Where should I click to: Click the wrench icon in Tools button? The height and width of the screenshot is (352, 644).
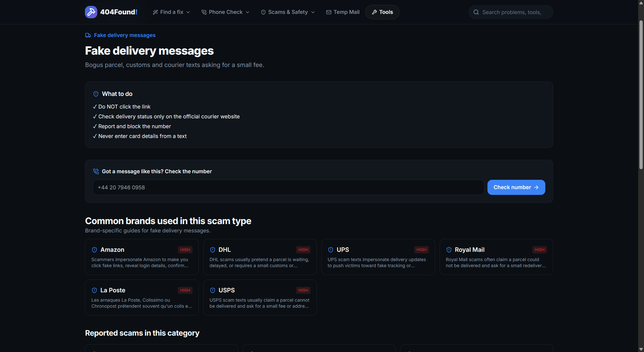(374, 12)
